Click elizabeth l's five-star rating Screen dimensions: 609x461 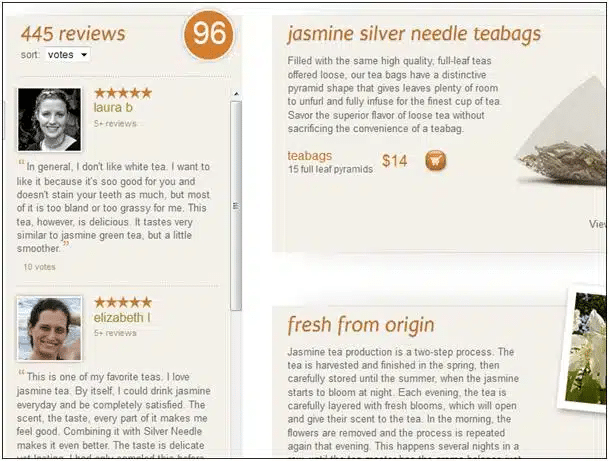pos(123,302)
